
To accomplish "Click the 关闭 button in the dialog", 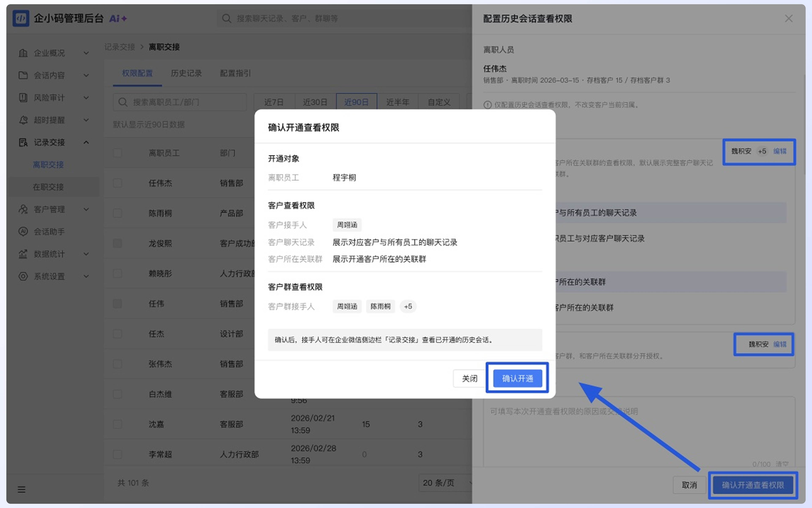I will click(x=469, y=378).
